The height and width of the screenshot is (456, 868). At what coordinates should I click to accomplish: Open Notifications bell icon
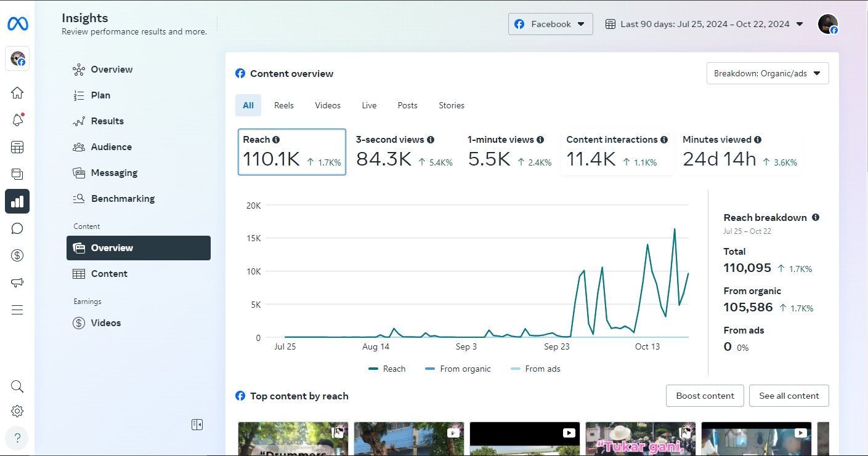pyautogui.click(x=17, y=120)
